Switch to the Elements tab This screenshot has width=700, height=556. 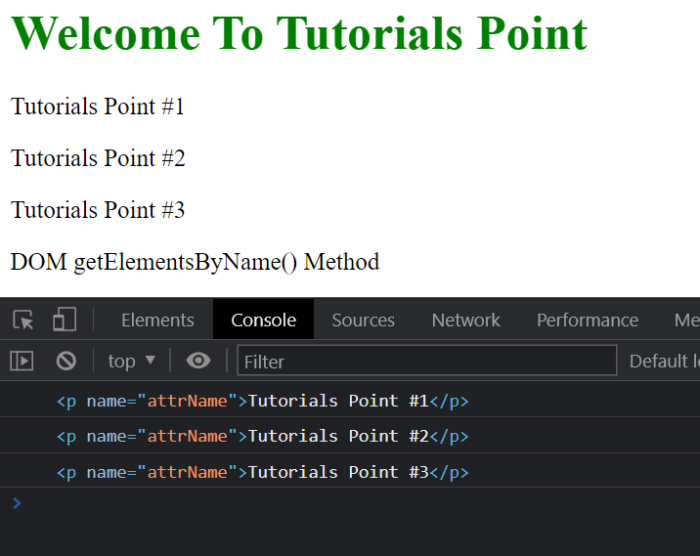(158, 320)
